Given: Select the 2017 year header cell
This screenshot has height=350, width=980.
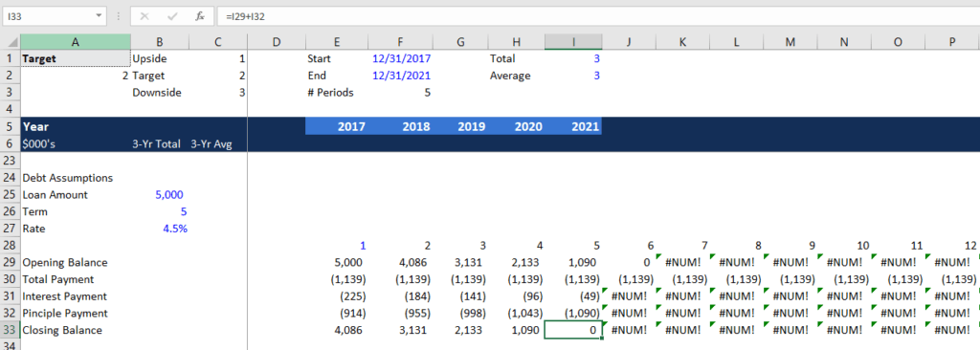Looking at the screenshot, I should click(x=337, y=126).
